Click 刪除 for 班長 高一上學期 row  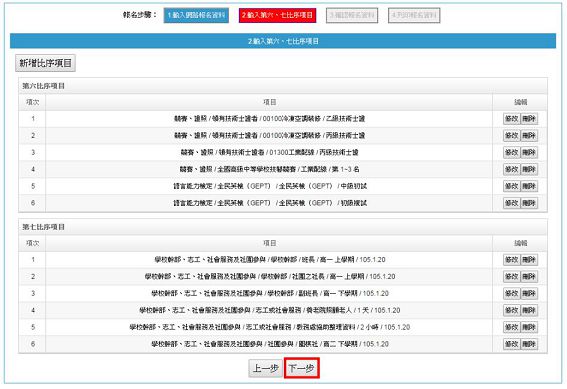(x=529, y=260)
